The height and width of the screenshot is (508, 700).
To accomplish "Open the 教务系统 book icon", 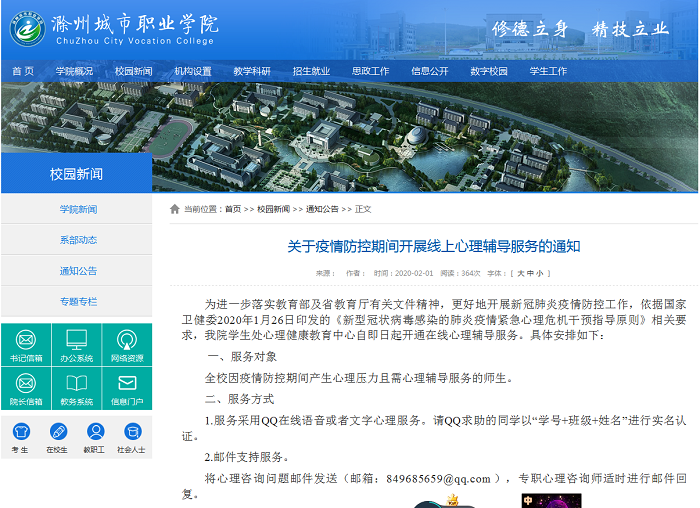I will click(x=76, y=387).
